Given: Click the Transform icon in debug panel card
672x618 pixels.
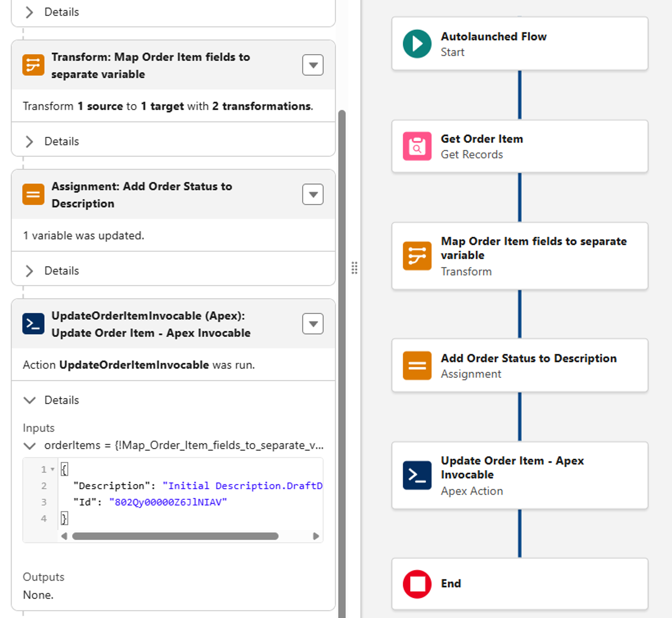Looking at the screenshot, I should click(33, 65).
